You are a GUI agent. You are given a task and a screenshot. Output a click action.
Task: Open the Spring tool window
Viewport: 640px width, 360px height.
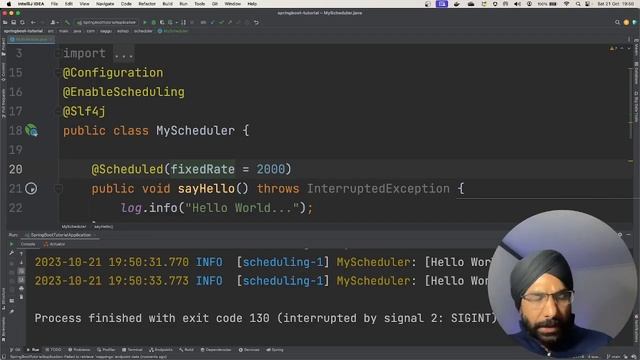[275, 350]
